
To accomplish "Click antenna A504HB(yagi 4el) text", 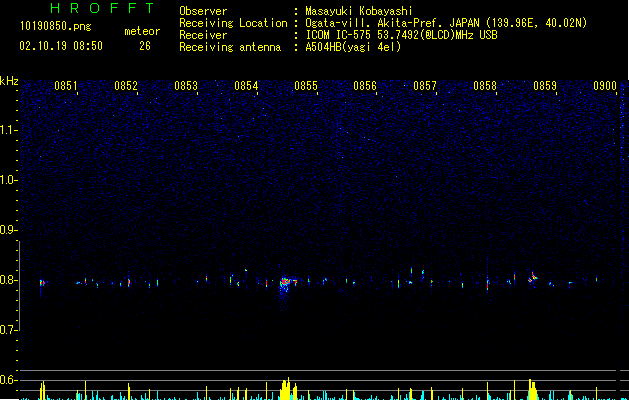I will [353, 47].
